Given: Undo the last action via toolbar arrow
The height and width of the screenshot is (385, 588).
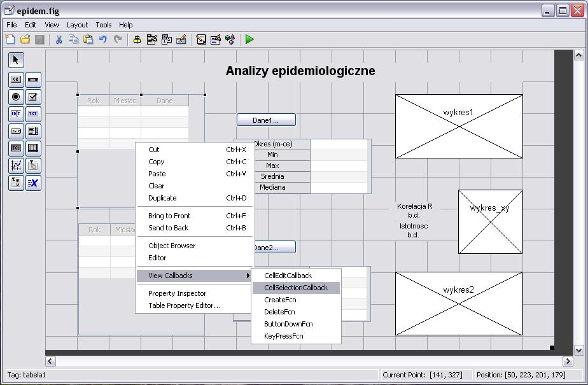Looking at the screenshot, I should pyautogui.click(x=102, y=39).
